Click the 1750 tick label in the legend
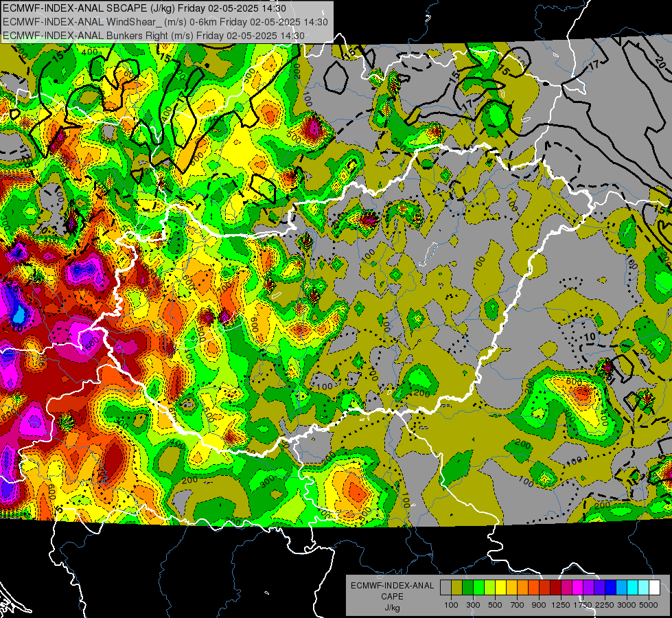 point(583,605)
